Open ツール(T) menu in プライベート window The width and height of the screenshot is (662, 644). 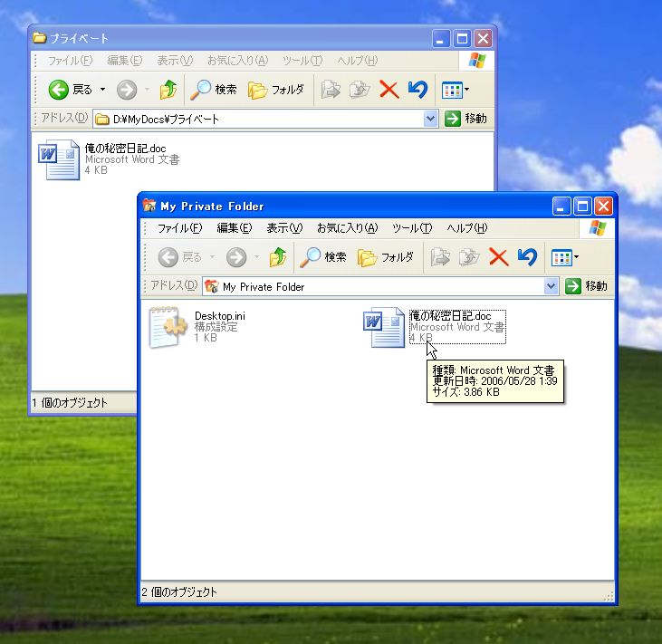302,61
